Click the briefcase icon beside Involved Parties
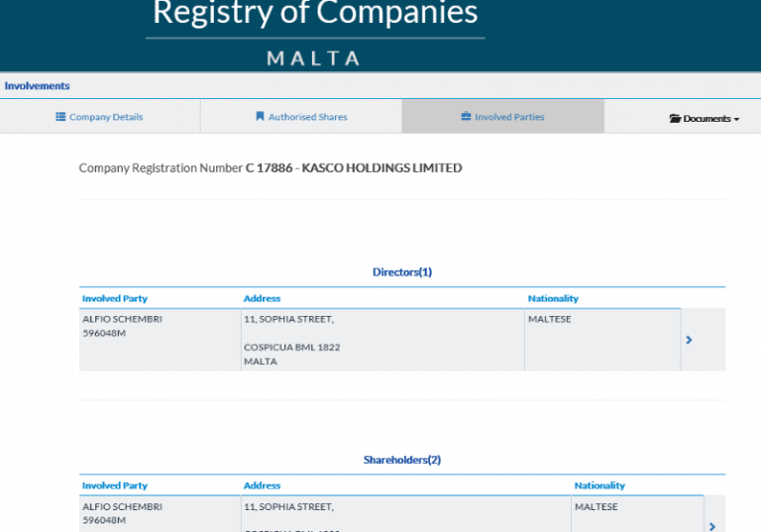 pyautogui.click(x=466, y=117)
